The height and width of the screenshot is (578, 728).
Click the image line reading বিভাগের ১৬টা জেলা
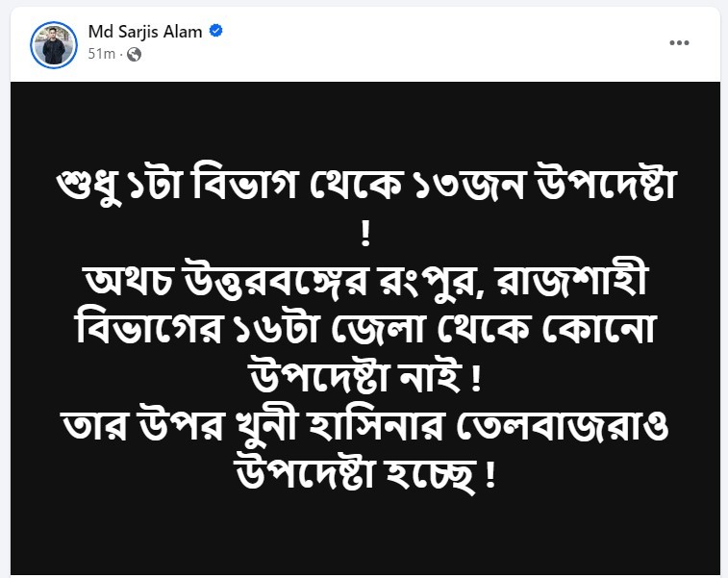tap(365, 330)
